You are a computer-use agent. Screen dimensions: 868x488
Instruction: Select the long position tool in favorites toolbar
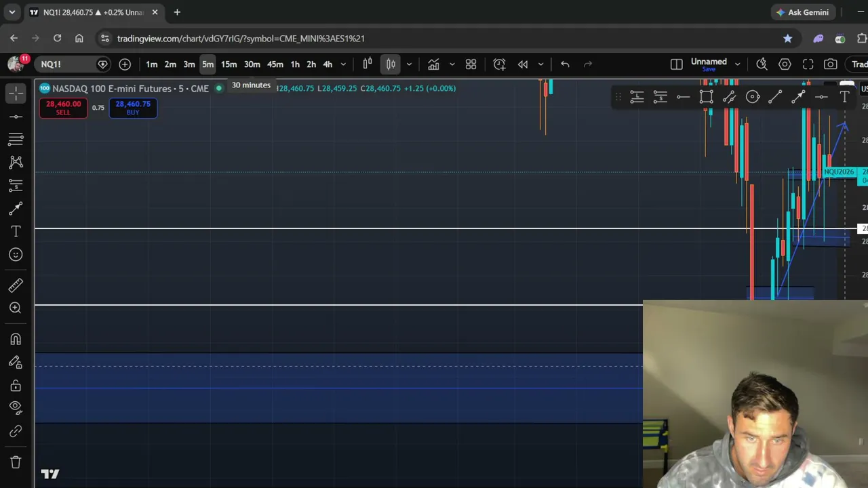[637, 97]
